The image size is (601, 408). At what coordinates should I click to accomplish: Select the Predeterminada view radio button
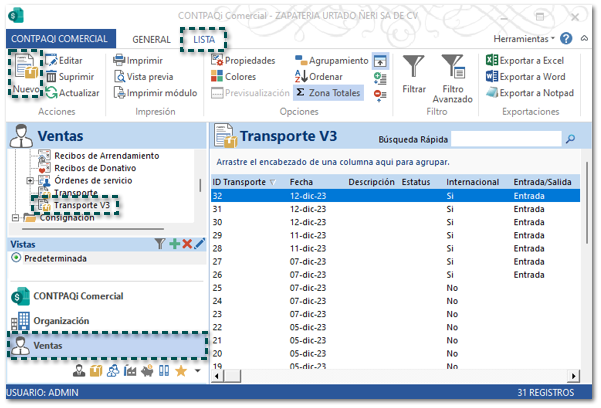pos(16,258)
